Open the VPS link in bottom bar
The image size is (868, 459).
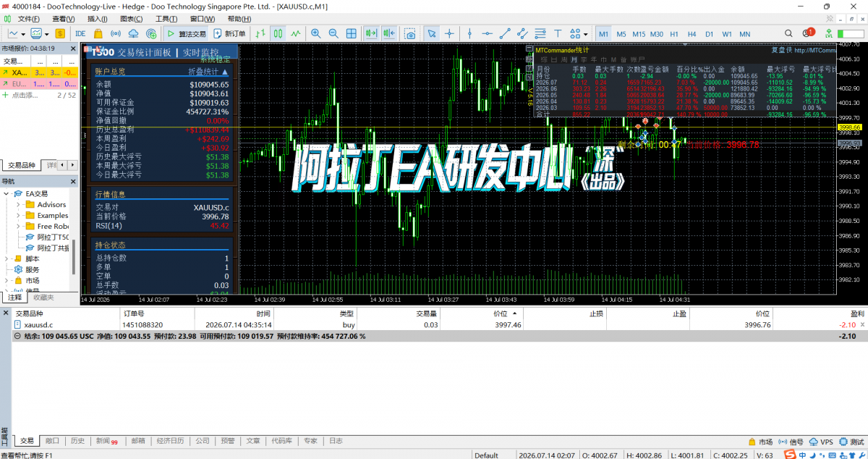[821, 441]
